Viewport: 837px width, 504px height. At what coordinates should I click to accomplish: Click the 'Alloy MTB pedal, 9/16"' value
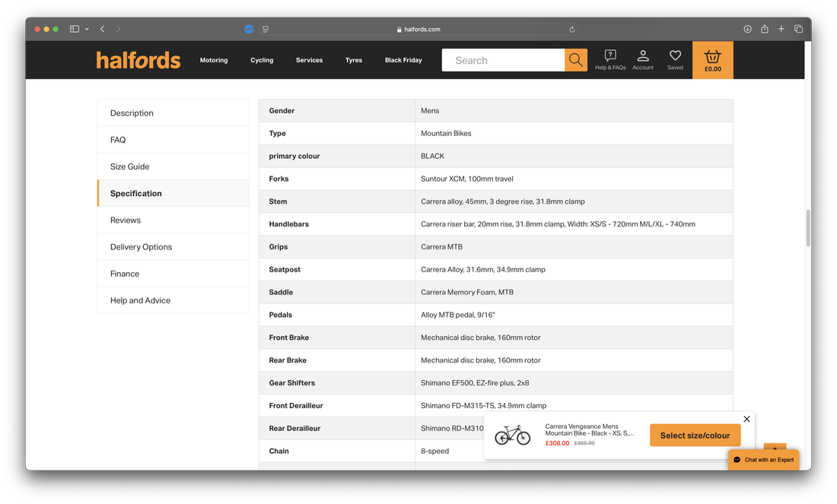(x=458, y=315)
